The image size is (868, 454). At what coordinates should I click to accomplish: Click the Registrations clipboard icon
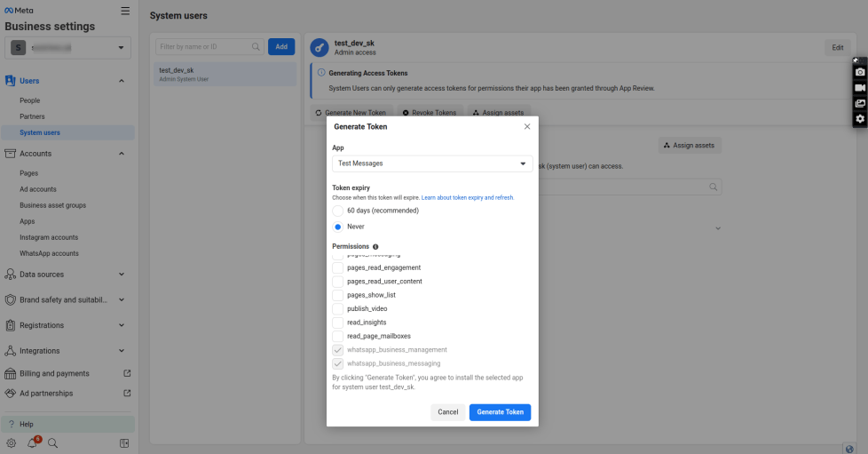click(x=10, y=325)
